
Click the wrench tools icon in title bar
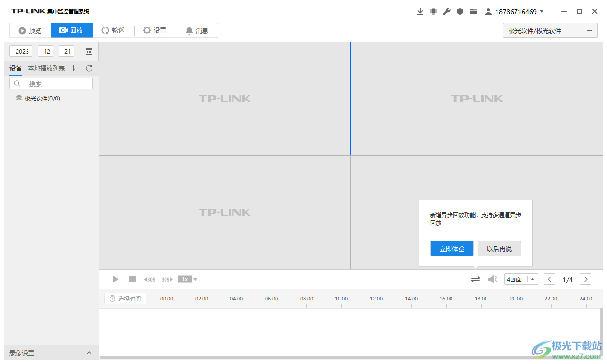click(447, 11)
